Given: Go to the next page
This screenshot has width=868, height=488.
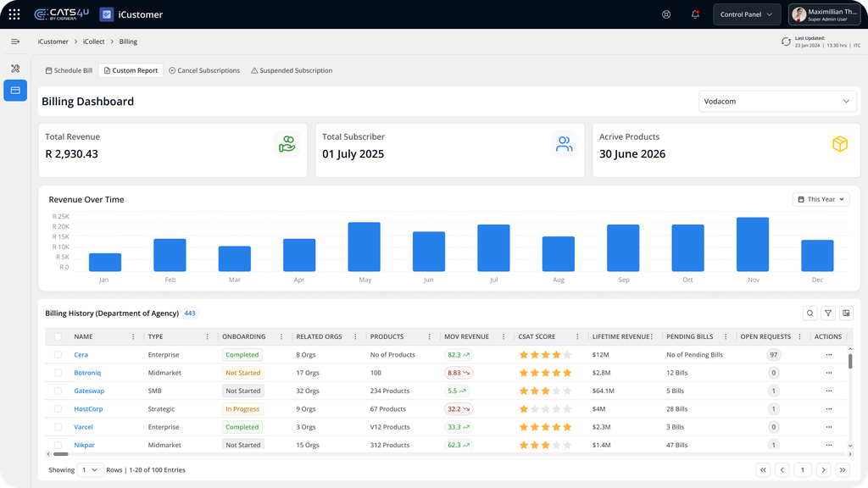Looking at the screenshot, I should (823, 469).
